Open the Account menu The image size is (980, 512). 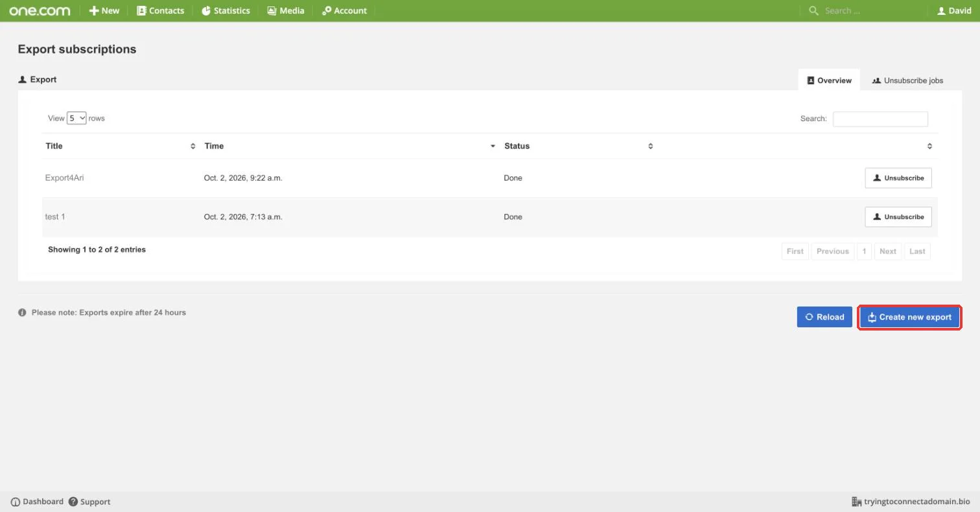pos(344,10)
